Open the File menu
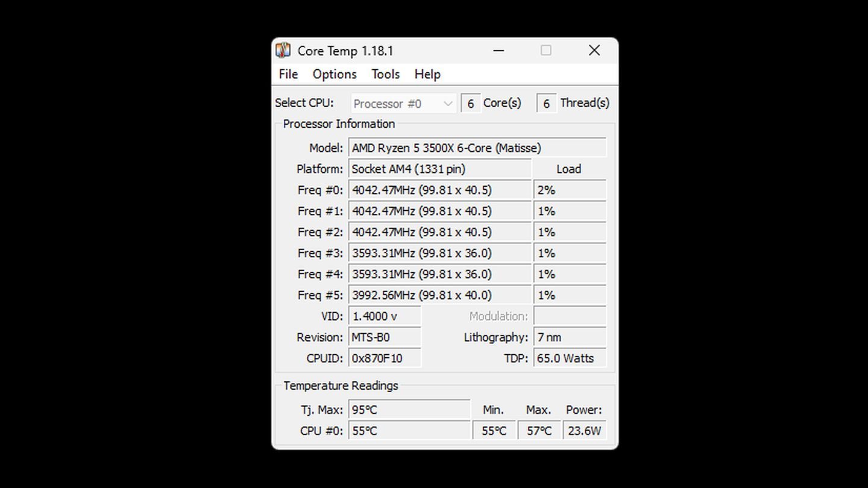The width and height of the screenshot is (868, 488). pos(288,74)
